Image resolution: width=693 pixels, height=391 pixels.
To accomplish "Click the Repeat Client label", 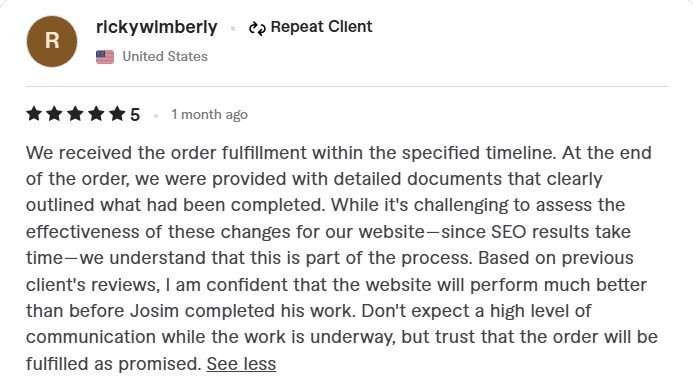I will 321,27.
